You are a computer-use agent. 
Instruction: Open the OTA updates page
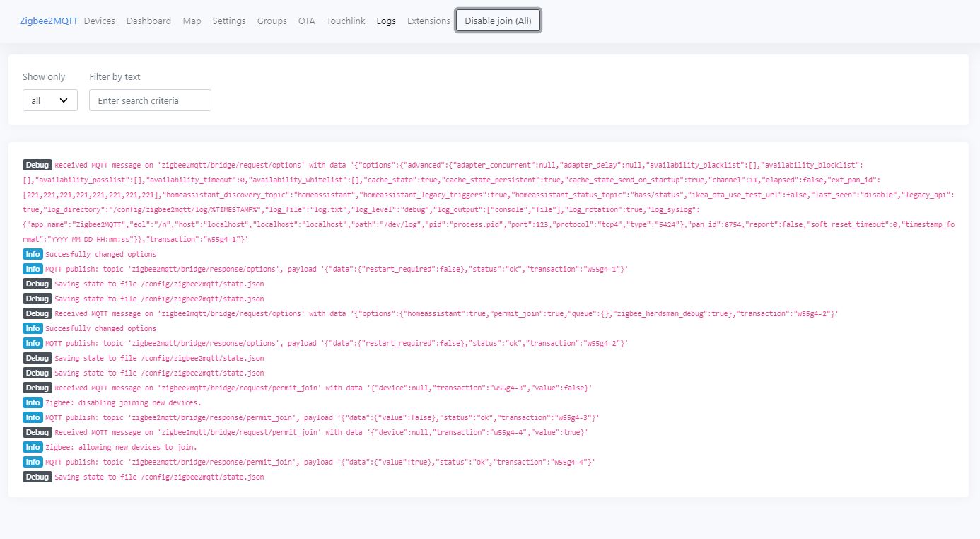point(306,21)
